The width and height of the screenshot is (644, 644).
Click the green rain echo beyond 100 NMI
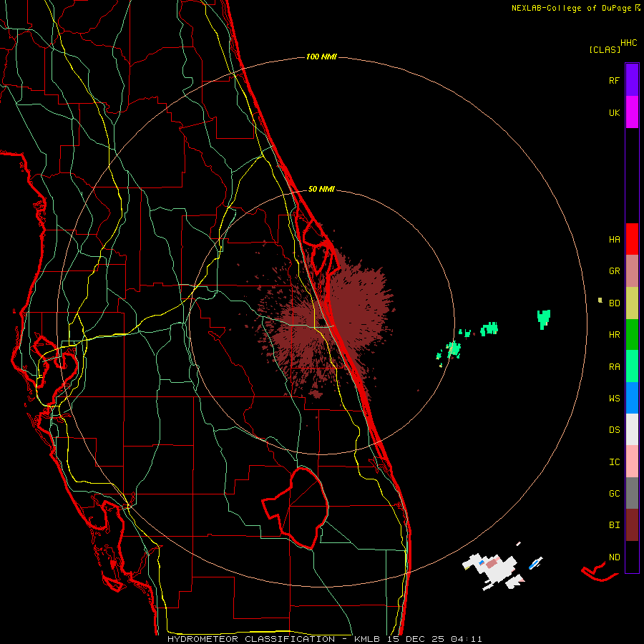click(544, 319)
